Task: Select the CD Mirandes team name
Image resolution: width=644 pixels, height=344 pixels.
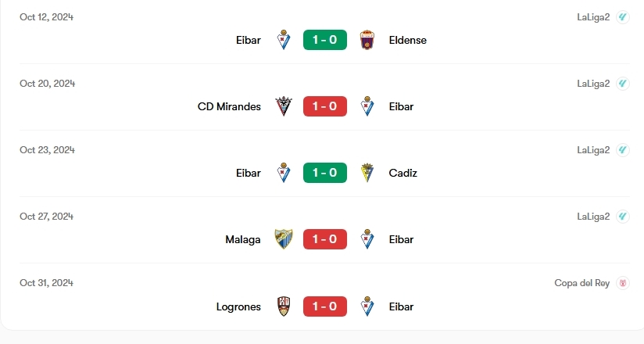Action: click(x=229, y=106)
